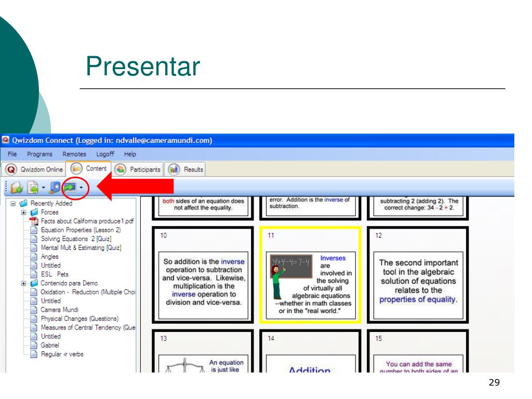The image size is (532, 399).
Task: Click the new document toolbar icon
Action: tap(33, 187)
